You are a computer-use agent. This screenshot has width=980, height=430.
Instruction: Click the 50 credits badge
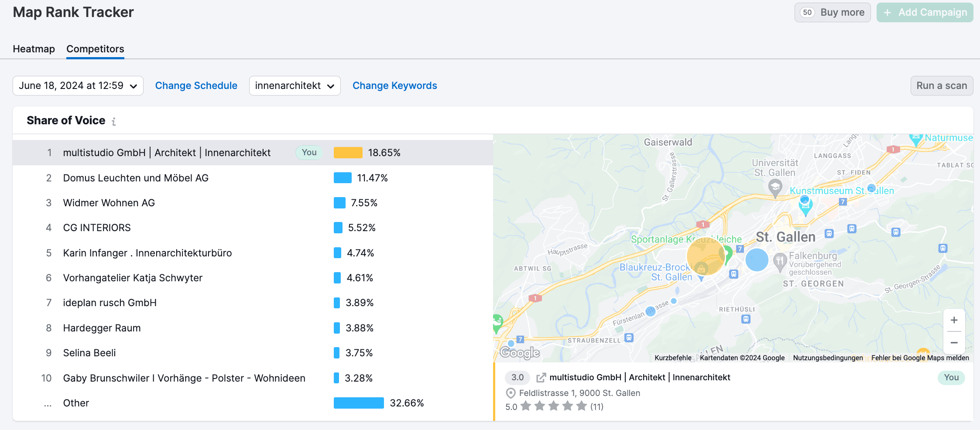[x=807, y=13]
